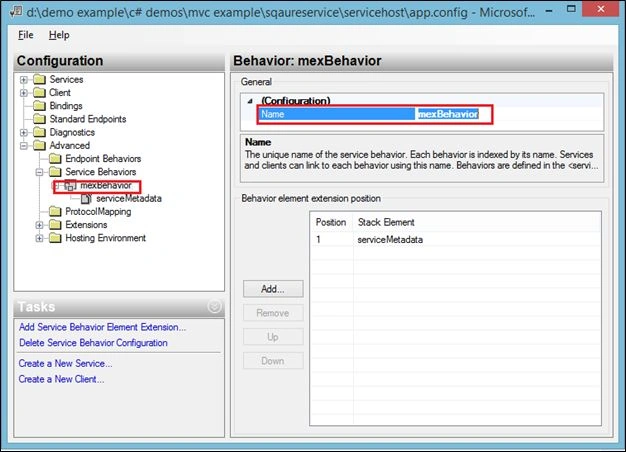Click Create a New Service link
The image size is (626, 452).
pyautogui.click(x=65, y=363)
